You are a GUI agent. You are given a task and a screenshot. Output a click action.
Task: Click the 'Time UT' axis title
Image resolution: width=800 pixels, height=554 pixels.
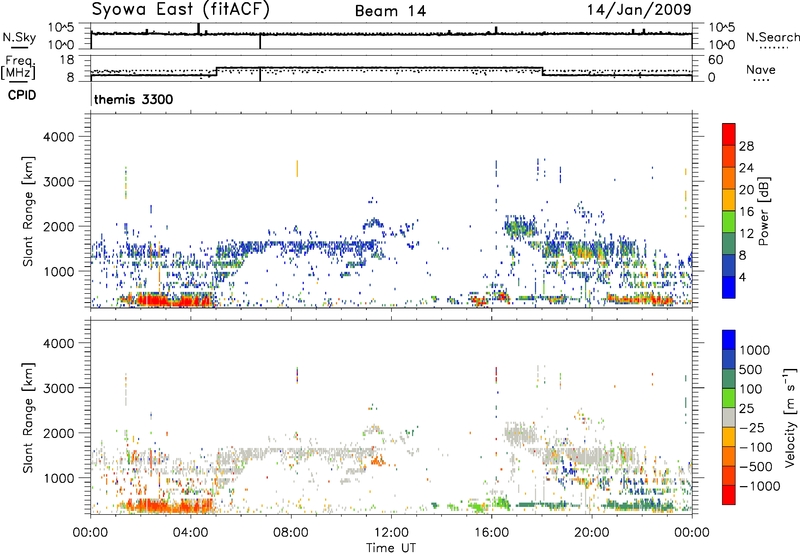coord(391,548)
